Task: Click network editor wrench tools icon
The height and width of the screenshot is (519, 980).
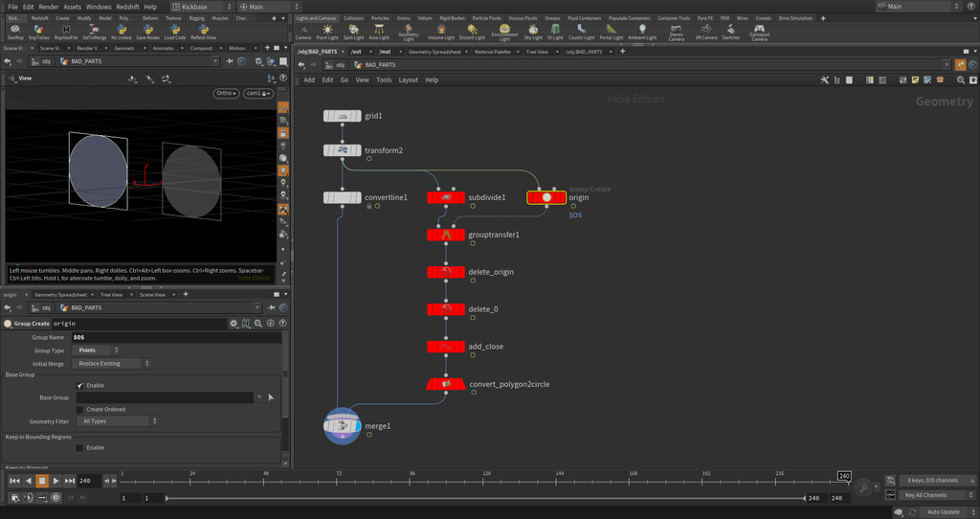Action: (824, 80)
